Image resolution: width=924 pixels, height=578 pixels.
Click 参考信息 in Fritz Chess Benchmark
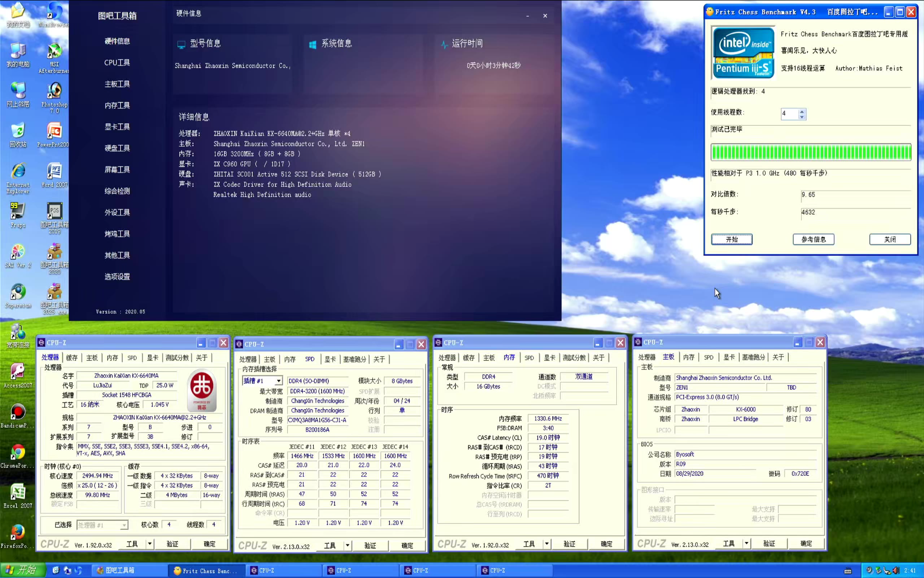813,239
